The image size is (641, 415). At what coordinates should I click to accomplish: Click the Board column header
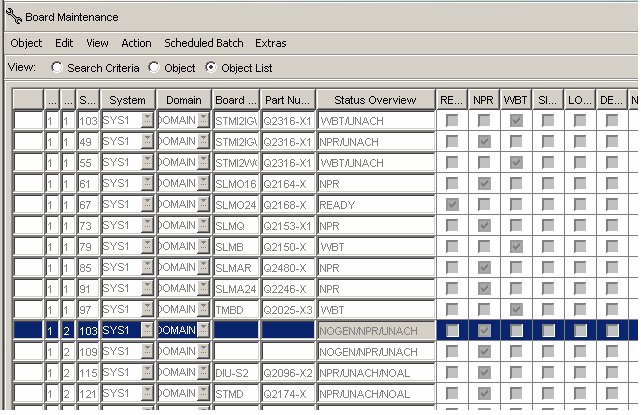point(236,100)
